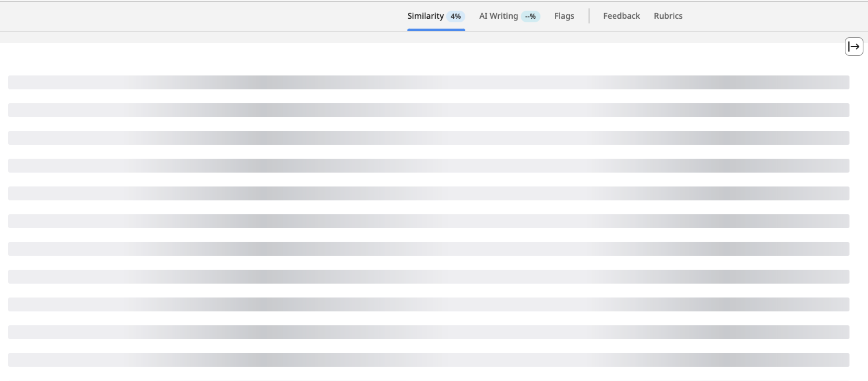Click the 4% similarity score badge

(x=456, y=16)
